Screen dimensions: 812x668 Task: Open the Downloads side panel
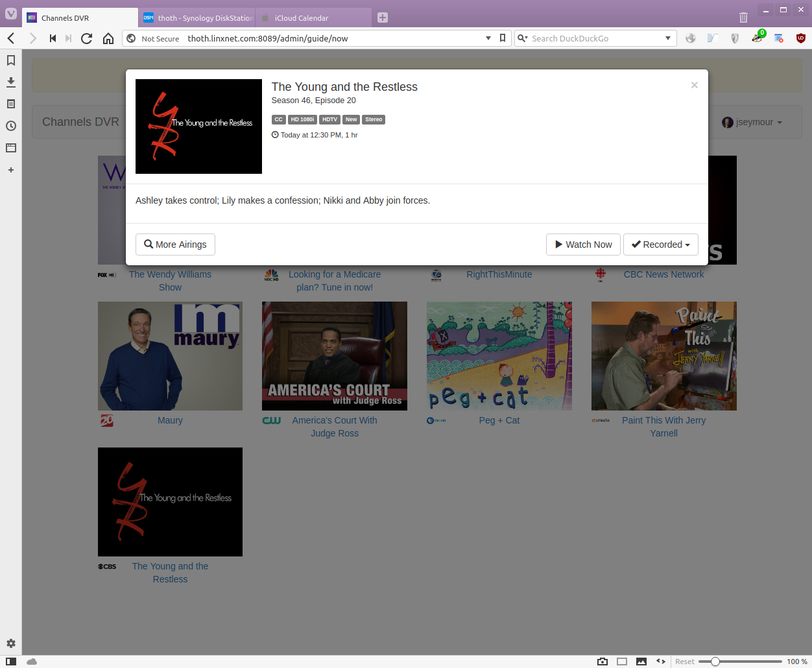pos(11,82)
